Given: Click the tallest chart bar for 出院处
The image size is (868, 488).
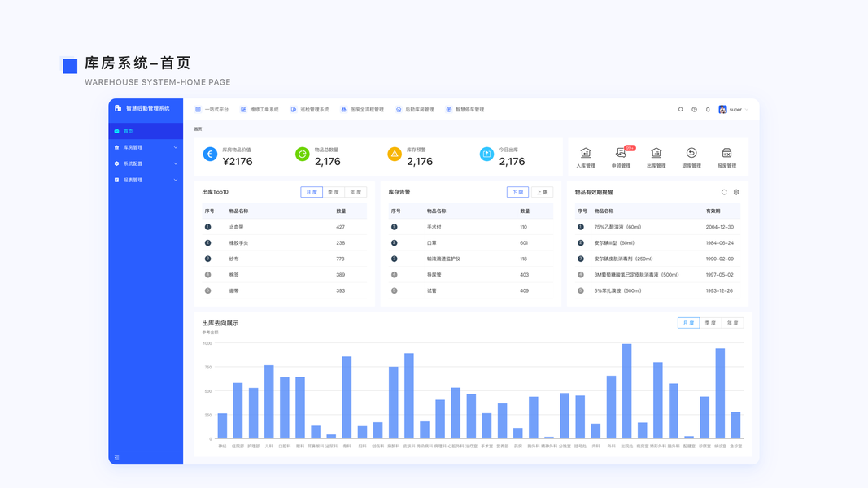Looking at the screenshot, I should pyautogui.click(x=626, y=391).
